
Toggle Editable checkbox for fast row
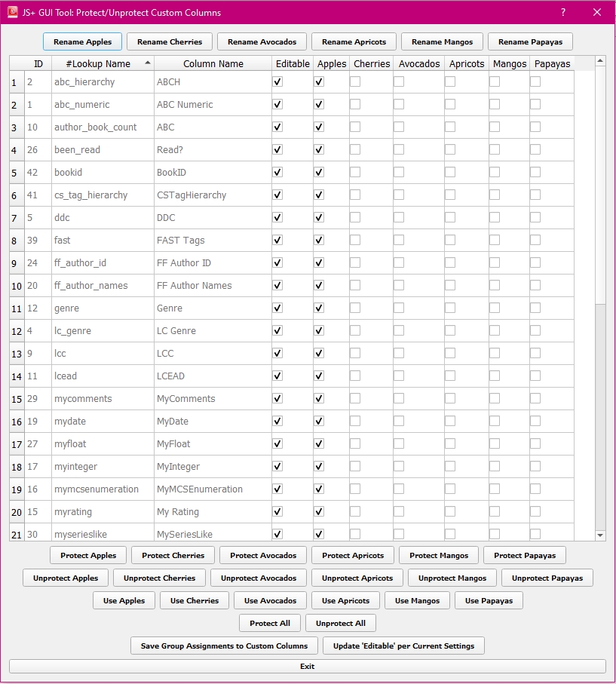277,241
